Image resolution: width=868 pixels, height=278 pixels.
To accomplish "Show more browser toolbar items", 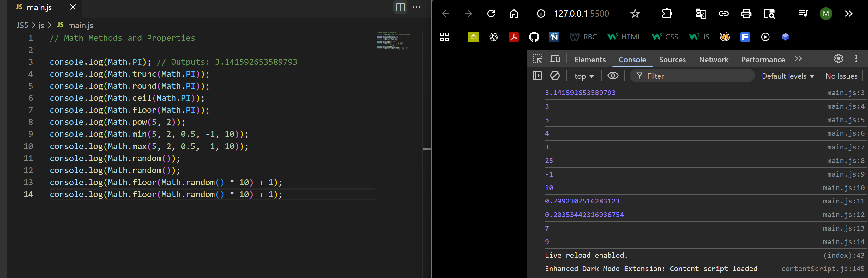I will coord(848,14).
